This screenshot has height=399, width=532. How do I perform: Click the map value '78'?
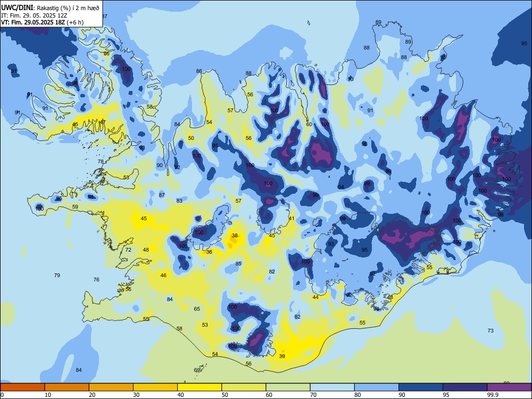pos(101,162)
